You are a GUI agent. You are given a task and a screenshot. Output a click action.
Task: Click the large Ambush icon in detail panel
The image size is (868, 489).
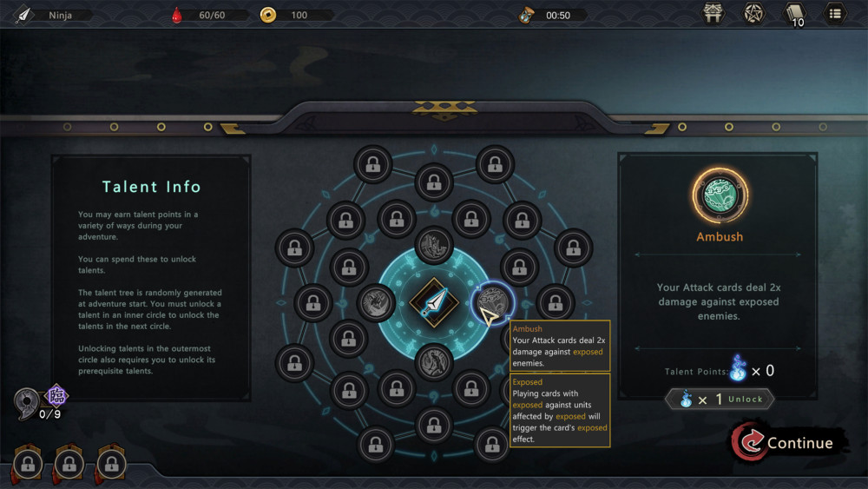point(720,195)
